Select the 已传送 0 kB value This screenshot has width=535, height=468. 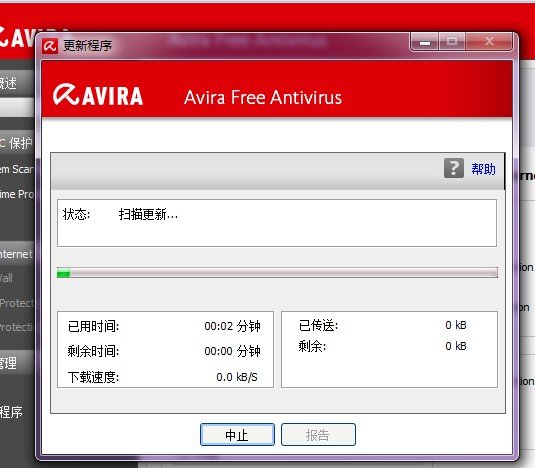(x=456, y=325)
